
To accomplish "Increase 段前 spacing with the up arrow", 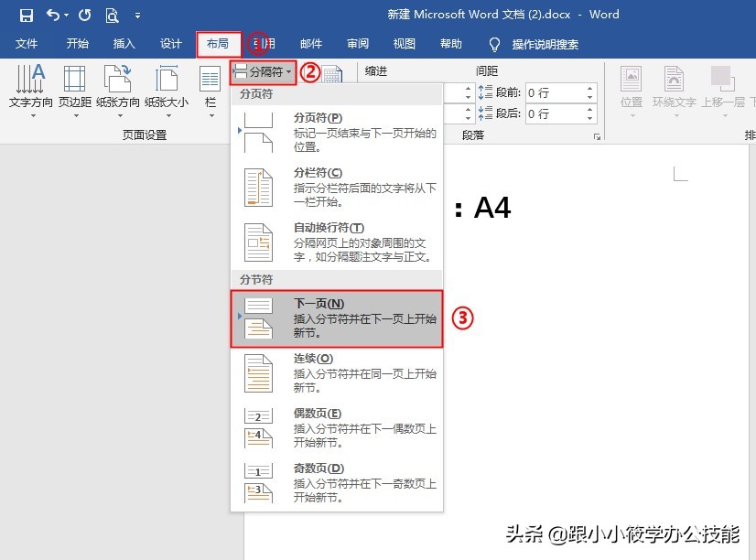I will (x=590, y=87).
